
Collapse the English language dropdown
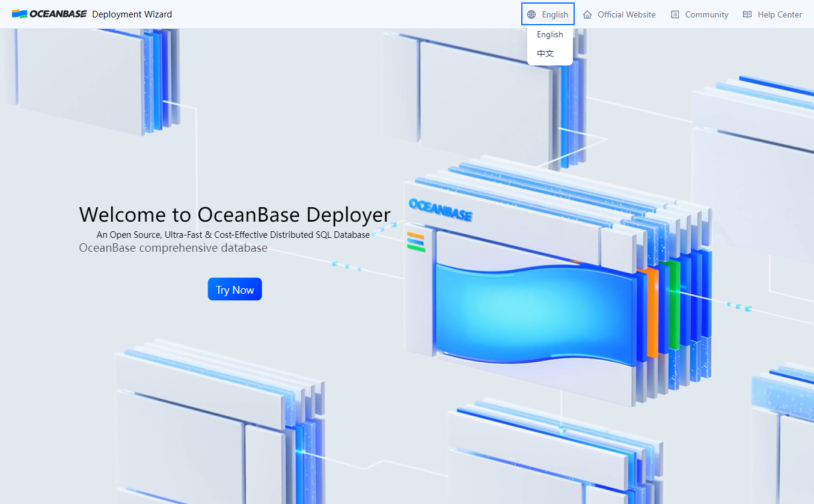coord(548,14)
